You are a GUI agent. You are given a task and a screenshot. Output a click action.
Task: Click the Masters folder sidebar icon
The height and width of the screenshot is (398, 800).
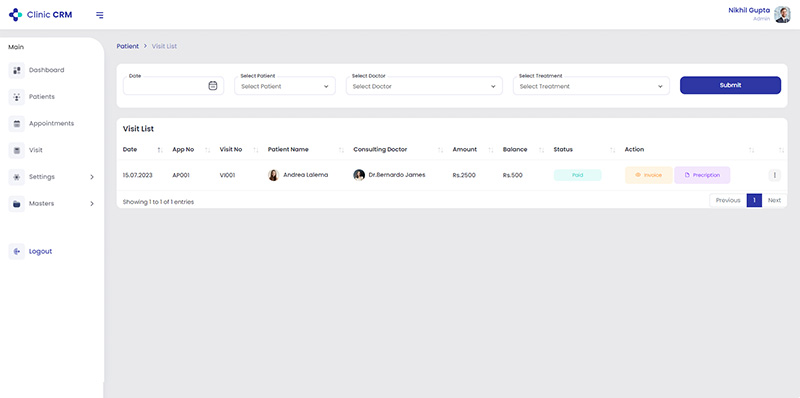[x=16, y=204]
